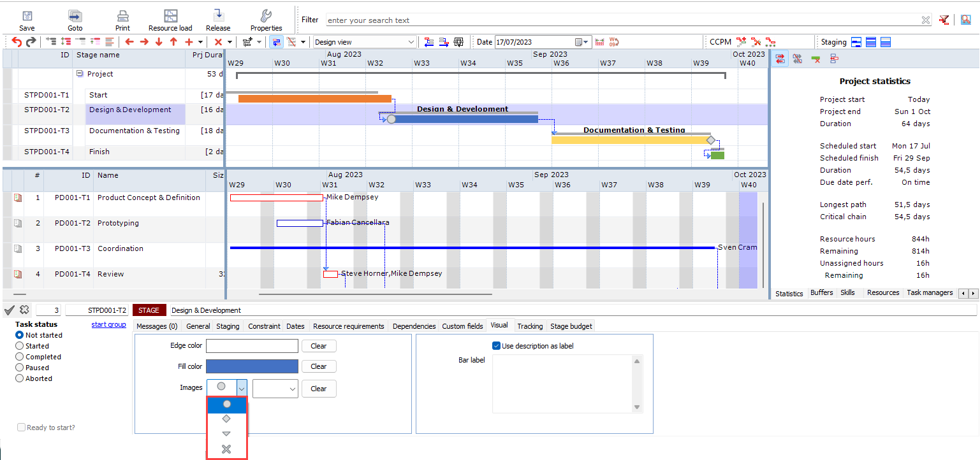Image resolution: width=980 pixels, height=460 pixels.
Task: Open the Tracking tab
Action: [530, 326]
